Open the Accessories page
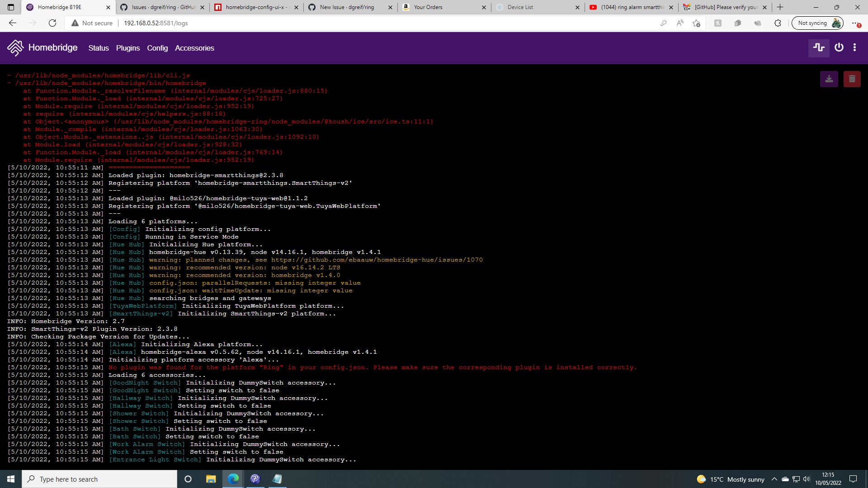The height and width of the screenshot is (488, 868). coord(194,48)
